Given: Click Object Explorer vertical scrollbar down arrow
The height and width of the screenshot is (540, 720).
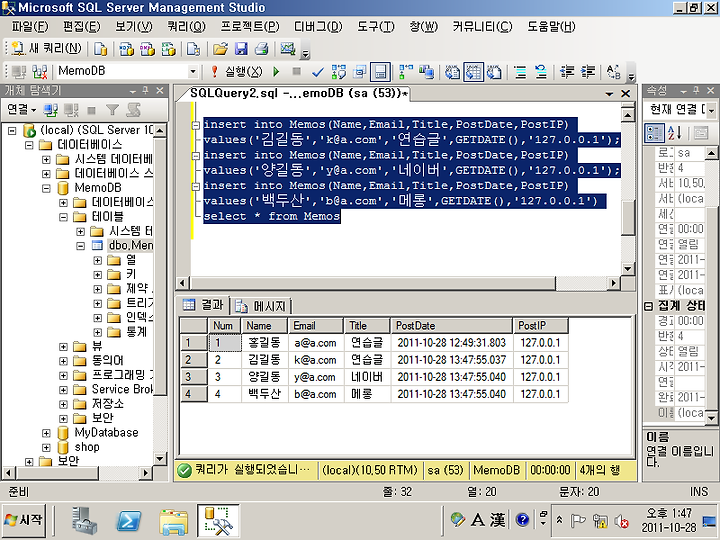Looking at the screenshot, I should [x=159, y=458].
